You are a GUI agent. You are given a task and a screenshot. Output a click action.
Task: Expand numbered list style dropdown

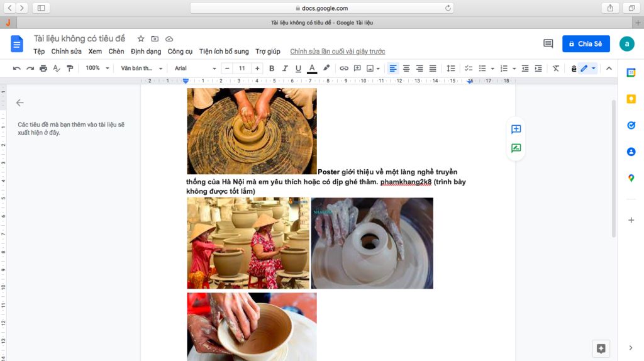[514, 69]
